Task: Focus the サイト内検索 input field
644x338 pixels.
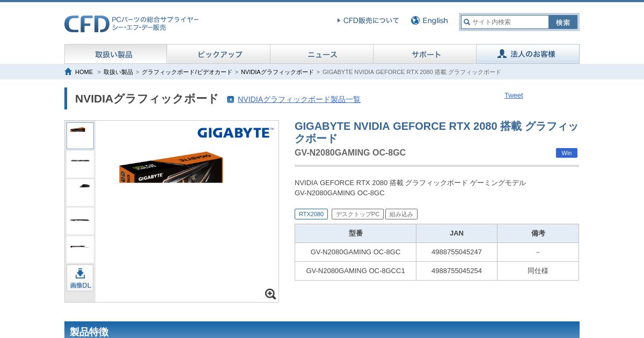Action: pos(505,22)
